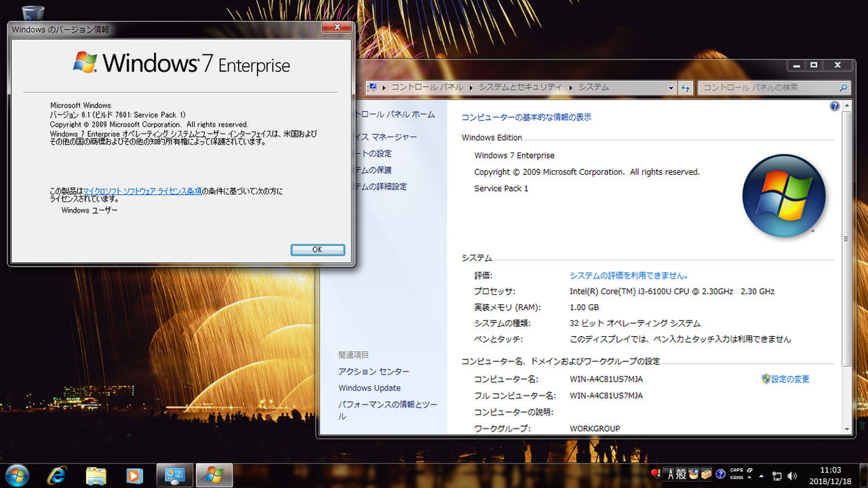
Task: Click the help question mark in System window
Action: (x=835, y=106)
